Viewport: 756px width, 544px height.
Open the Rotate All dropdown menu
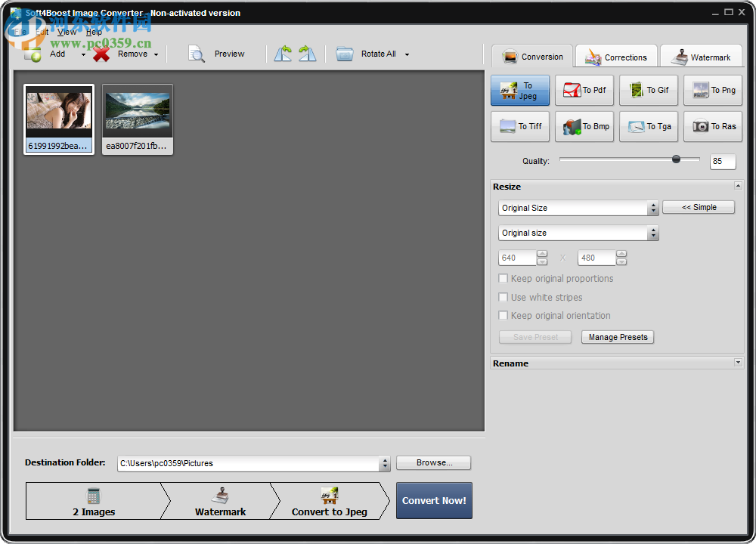point(407,54)
